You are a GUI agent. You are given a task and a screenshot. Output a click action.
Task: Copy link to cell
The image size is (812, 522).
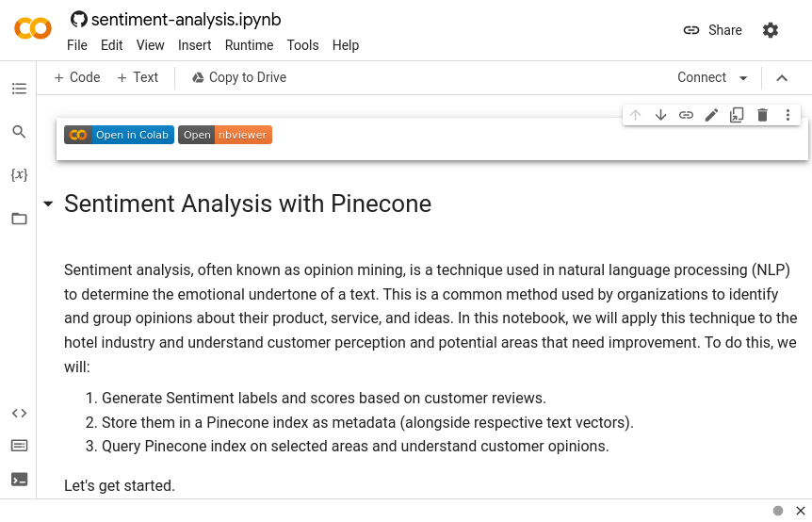tap(687, 115)
